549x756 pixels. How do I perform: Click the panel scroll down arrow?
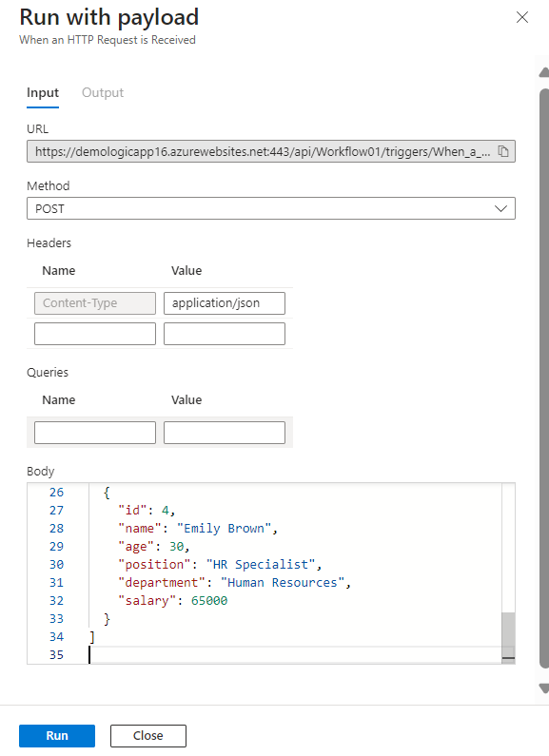click(x=544, y=688)
